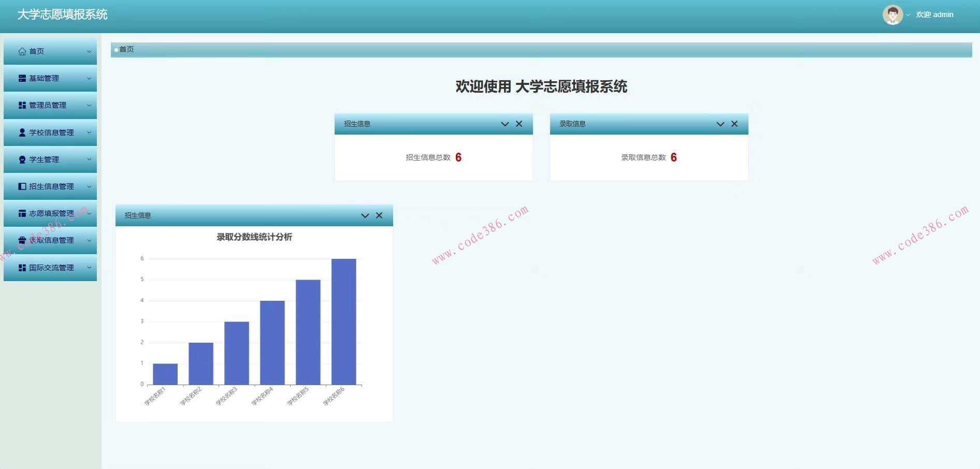Click the 学校名称6 axis label

tap(334, 396)
